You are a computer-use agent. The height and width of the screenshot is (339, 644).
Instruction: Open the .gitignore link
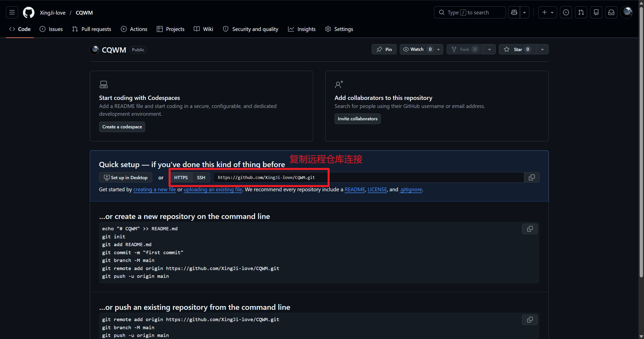(x=411, y=190)
